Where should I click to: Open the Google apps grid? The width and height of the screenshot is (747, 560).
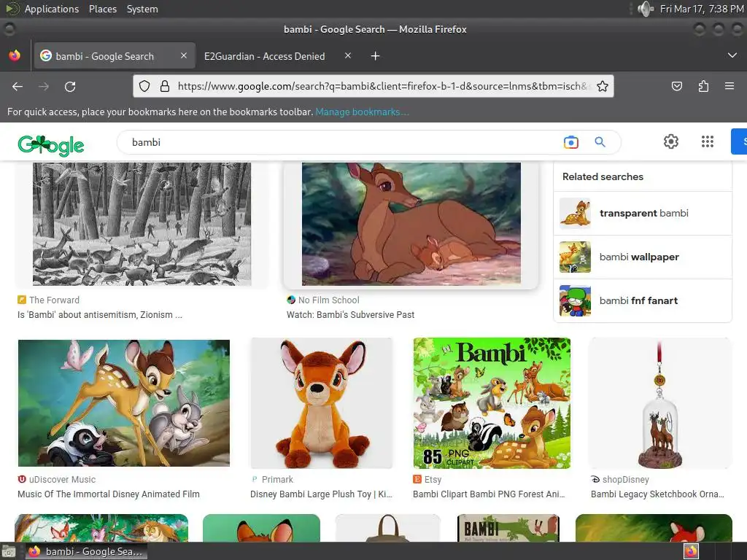coord(708,141)
